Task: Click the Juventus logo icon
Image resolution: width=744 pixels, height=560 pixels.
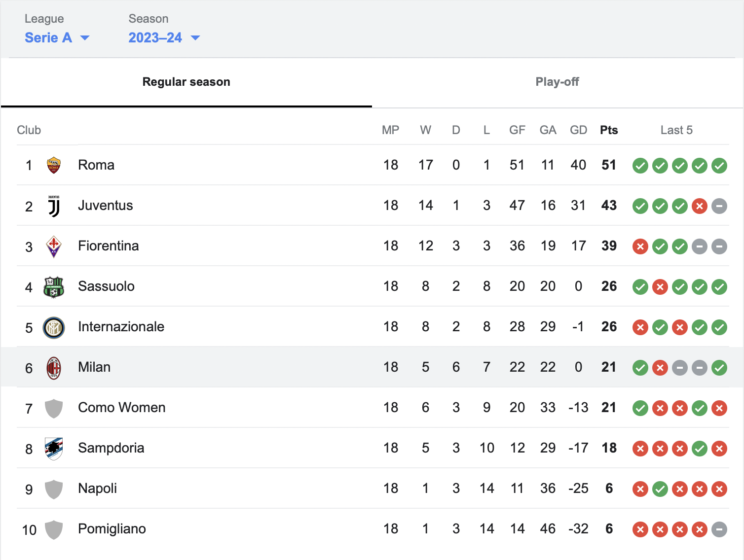Action: click(54, 206)
